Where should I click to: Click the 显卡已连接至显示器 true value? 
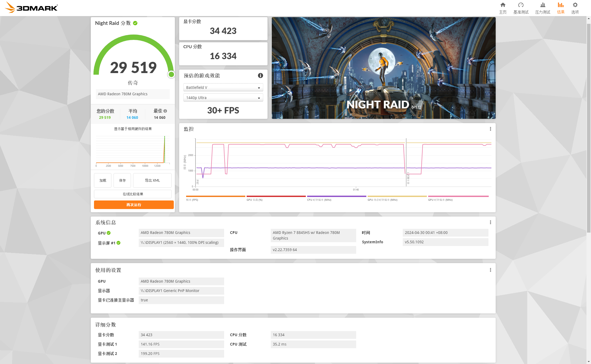[x=181, y=300]
